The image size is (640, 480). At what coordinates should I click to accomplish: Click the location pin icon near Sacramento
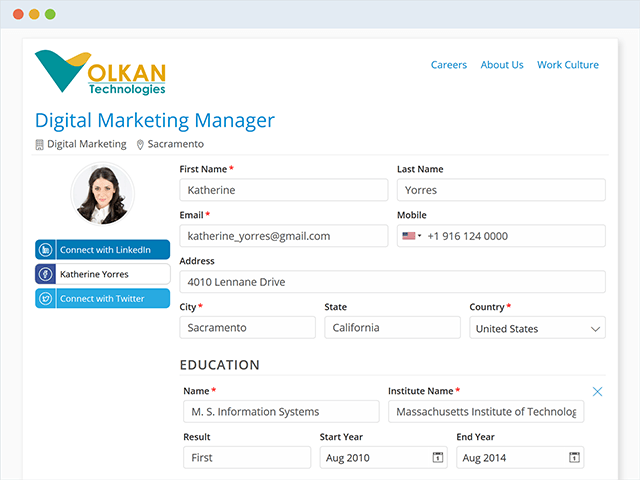[x=140, y=144]
